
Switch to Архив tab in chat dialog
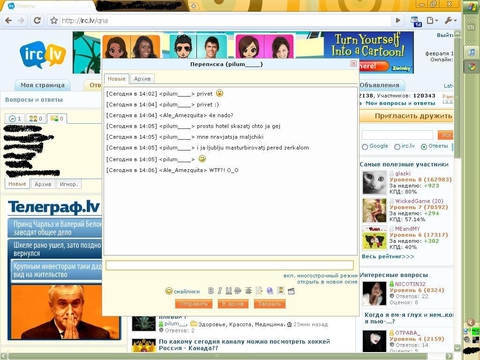tap(142, 79)
